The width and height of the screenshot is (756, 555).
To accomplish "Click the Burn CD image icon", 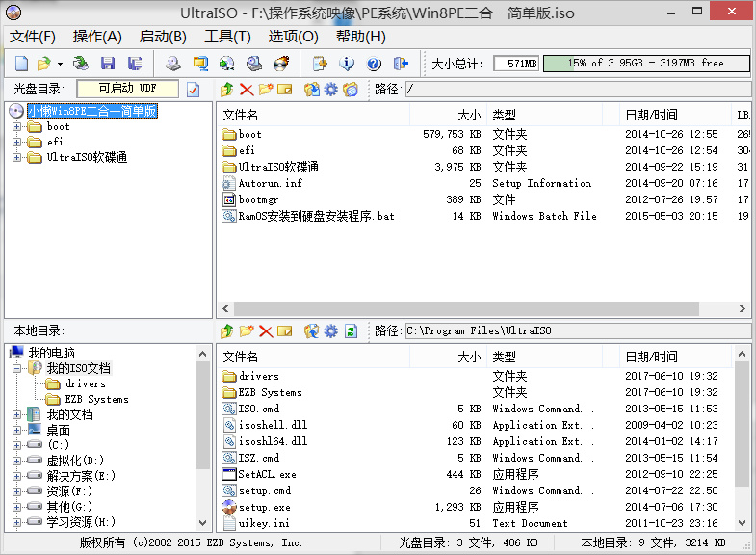I will point(281,64).
